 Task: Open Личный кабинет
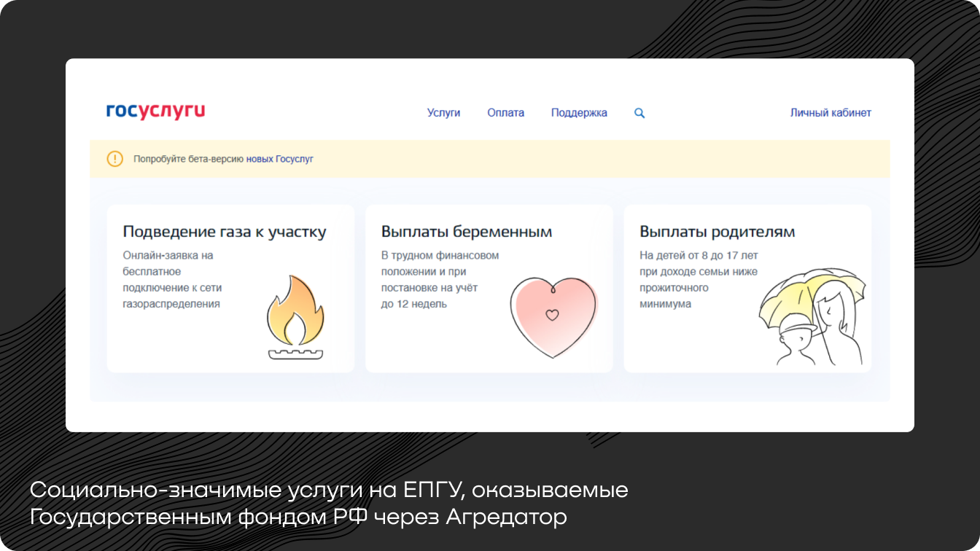coord(831,113)
